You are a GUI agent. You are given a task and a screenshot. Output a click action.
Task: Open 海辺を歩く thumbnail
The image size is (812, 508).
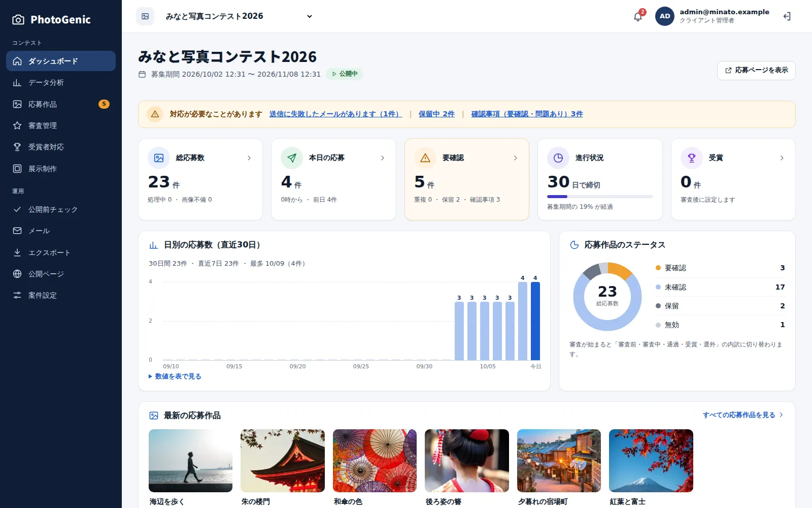[x=190, y=461]
